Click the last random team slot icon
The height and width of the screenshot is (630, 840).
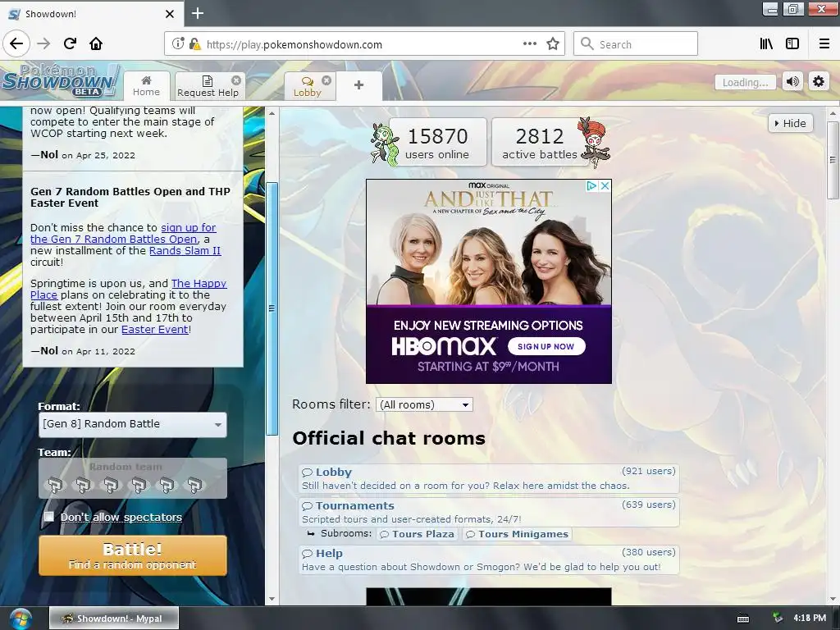(x=194, y=486)
